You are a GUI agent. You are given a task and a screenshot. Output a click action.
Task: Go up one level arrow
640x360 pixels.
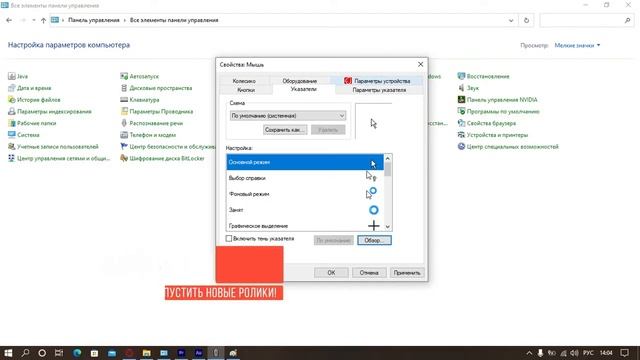coord(43,20)
